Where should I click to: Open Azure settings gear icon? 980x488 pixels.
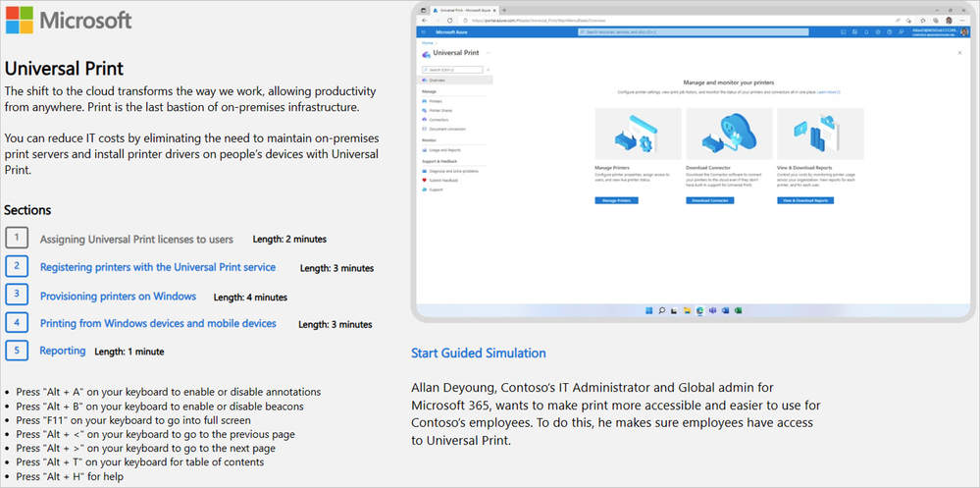click(x=878, y=31)
